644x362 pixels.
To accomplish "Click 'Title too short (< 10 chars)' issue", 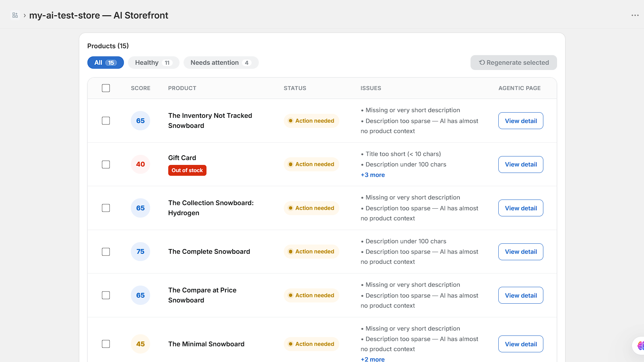I will tap(403, 154).
